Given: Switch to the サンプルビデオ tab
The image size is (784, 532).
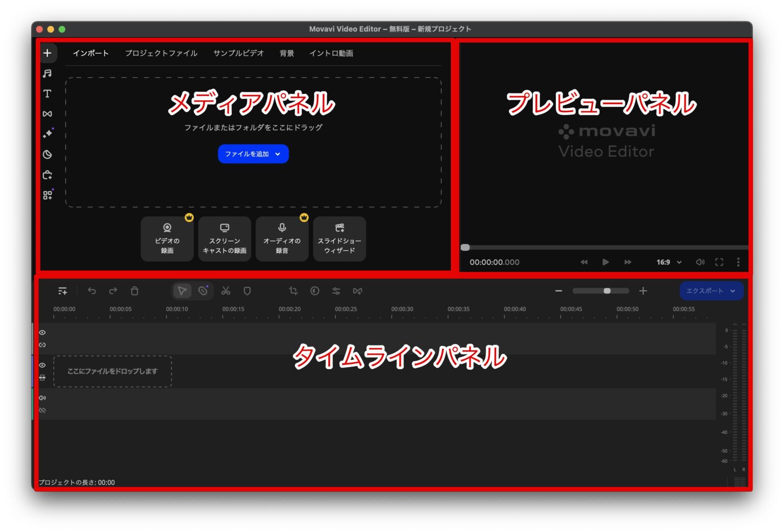Looking at the screenshot, I should 238,53.
